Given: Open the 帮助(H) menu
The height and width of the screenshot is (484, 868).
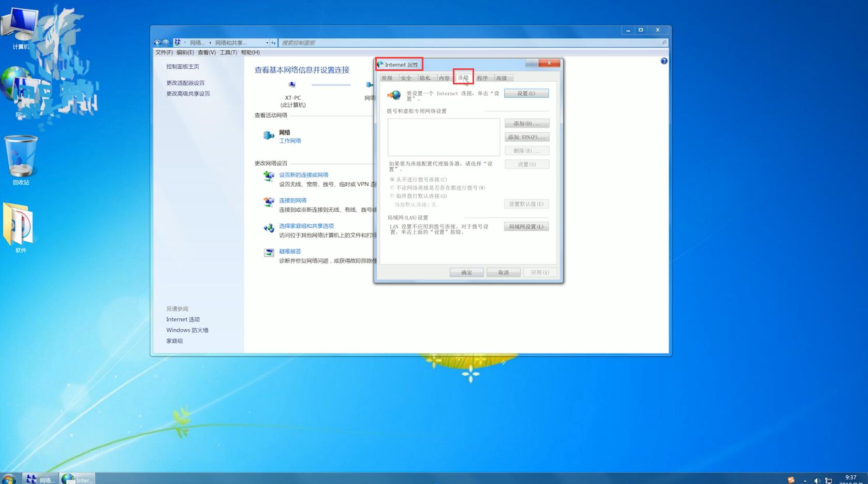Looking at the screenshot, I should click(x=250, y=52).
